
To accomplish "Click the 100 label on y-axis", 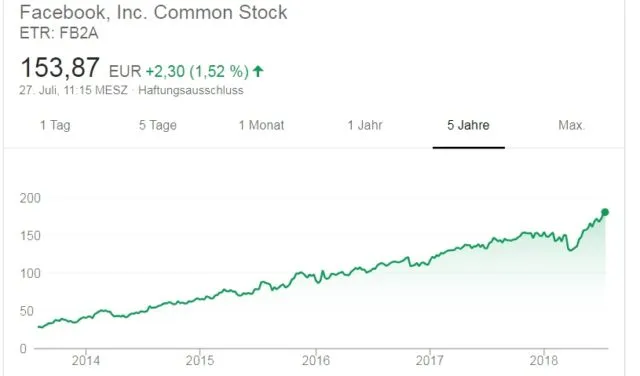I will tap(30, 273).
